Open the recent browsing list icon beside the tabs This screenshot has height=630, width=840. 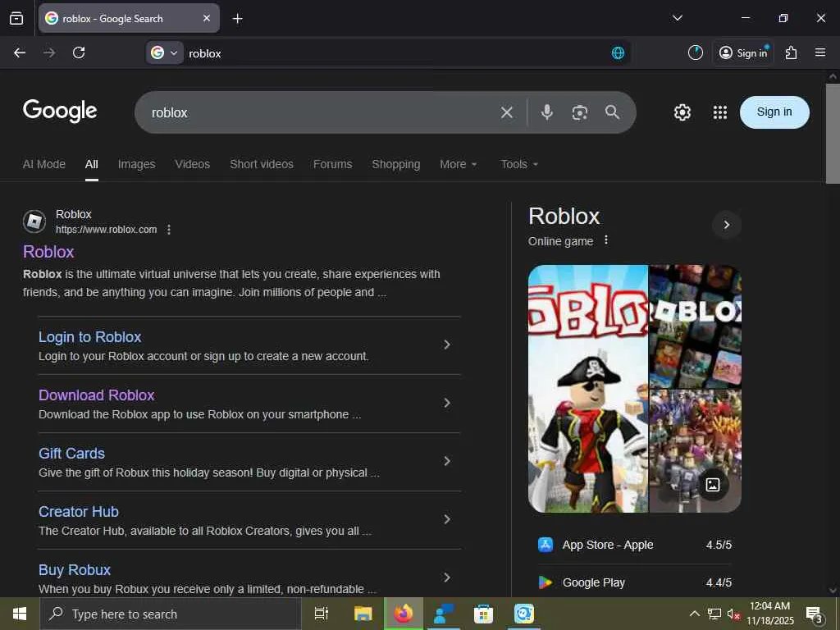[16, 18]
